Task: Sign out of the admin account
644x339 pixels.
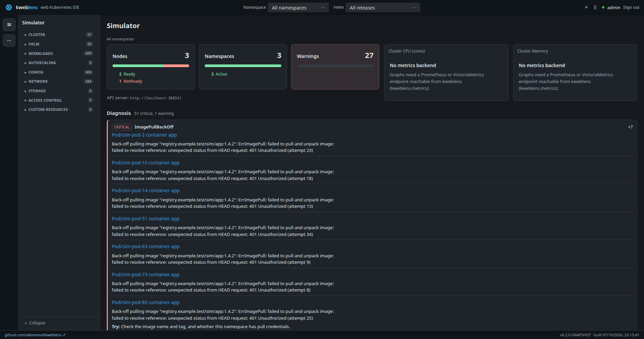Action: [631, 7]
